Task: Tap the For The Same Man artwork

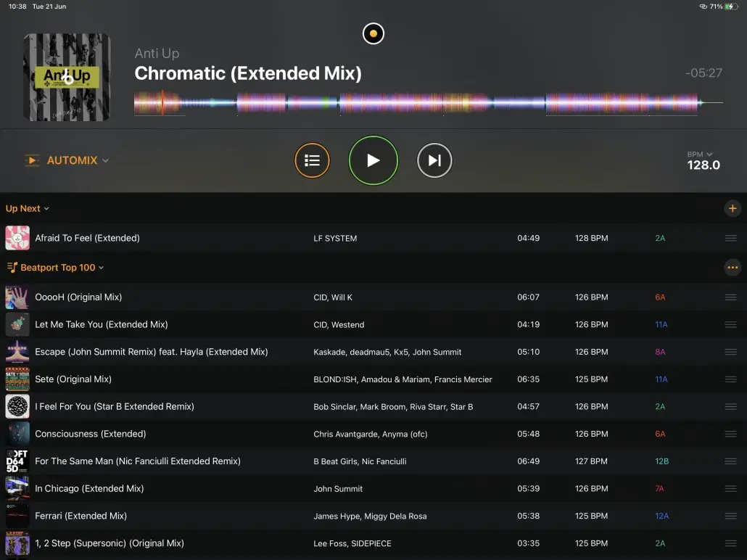Action: [17, 461]
